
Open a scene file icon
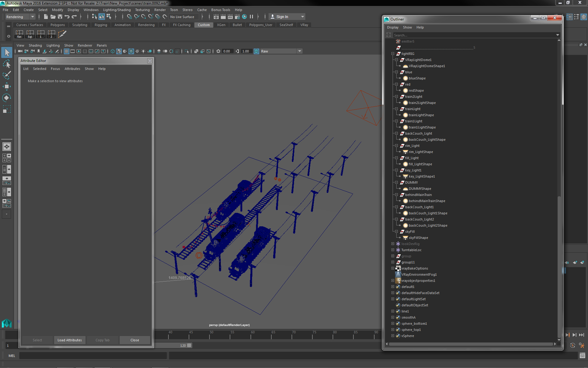(x=53, y=17)
